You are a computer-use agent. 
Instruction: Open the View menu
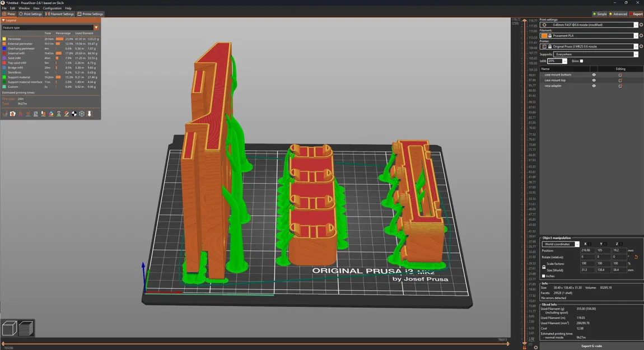tap(36, 8)
